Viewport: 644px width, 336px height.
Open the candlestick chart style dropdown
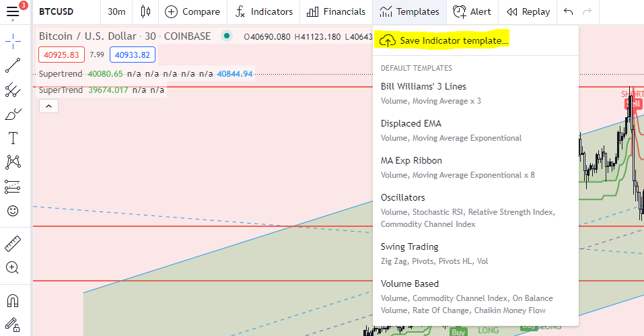tap(145, 12)
